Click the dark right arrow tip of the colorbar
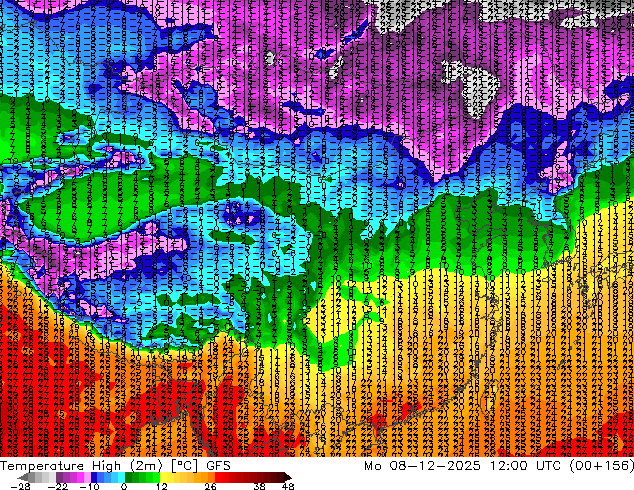634x490 pixels. coord(287,477)
